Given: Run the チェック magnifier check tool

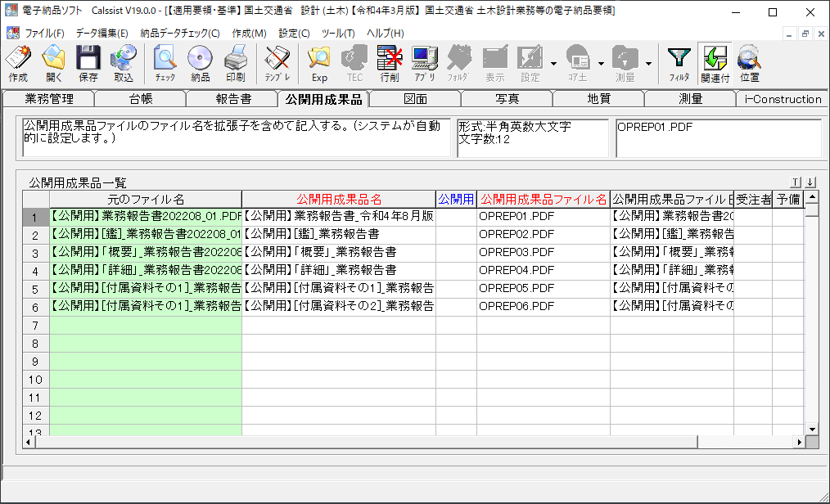Looking at the screenshot, I should (165, 64).
